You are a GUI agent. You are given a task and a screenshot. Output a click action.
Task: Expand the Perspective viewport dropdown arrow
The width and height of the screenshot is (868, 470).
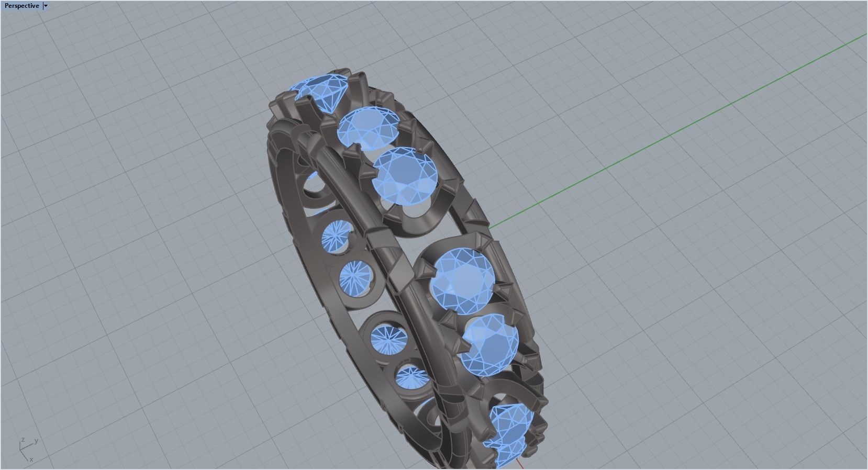click(46, 6)
